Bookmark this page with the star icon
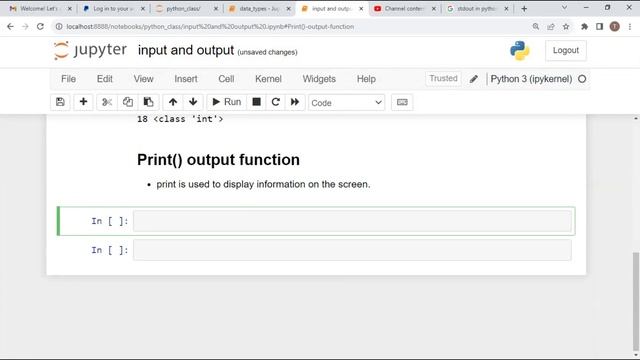640x360 pixels. (x=566, y=27)
